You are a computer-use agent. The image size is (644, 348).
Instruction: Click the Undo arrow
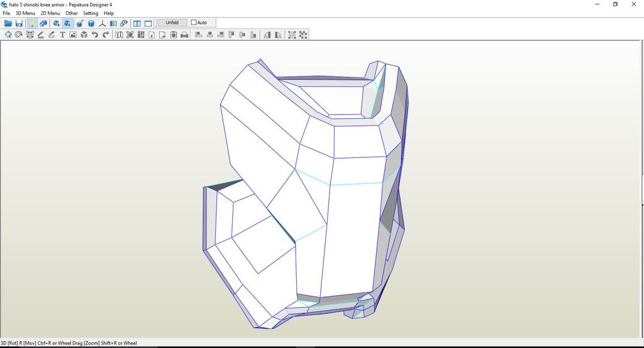point(95,35)
